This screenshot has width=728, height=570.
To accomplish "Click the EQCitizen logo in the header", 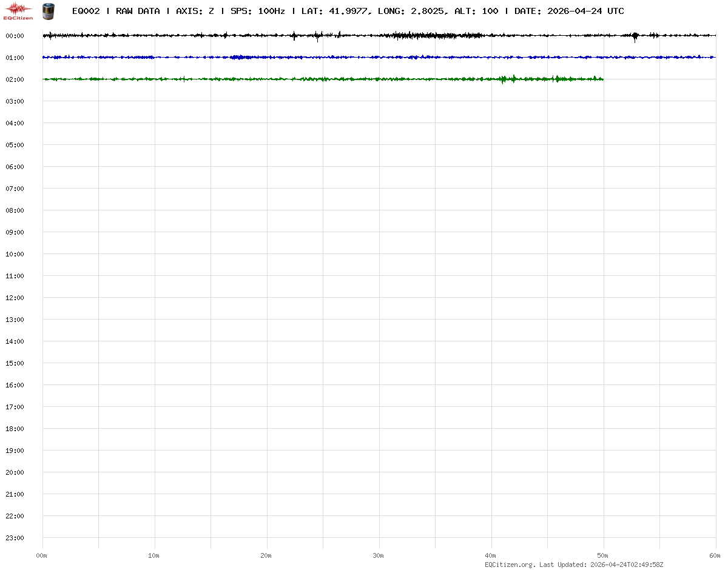I will (x=18, y=10).
